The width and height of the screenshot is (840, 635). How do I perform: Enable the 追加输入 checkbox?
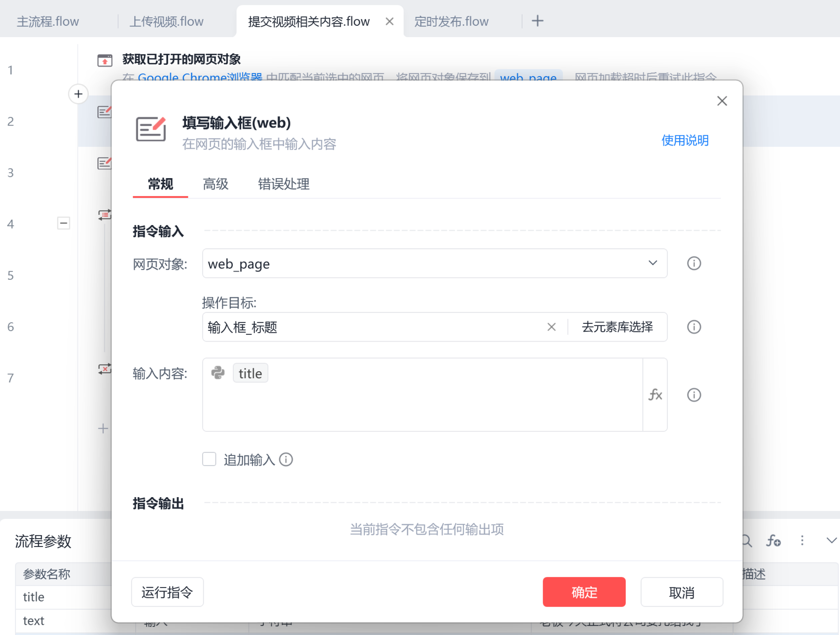click(209, 459)
